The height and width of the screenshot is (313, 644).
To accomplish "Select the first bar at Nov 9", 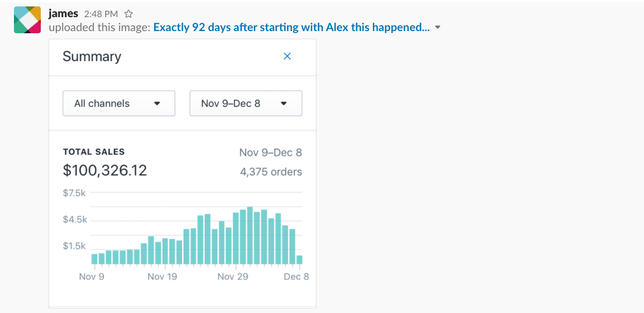I will point(94,259).
